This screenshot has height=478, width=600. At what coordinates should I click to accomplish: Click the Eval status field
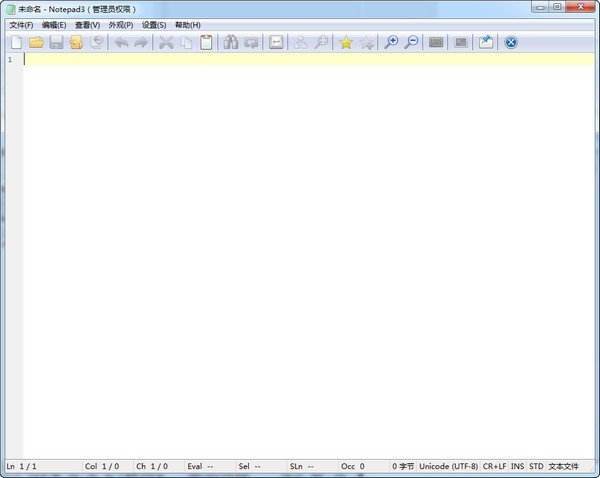pyautogui.click(x=211, y=466)
